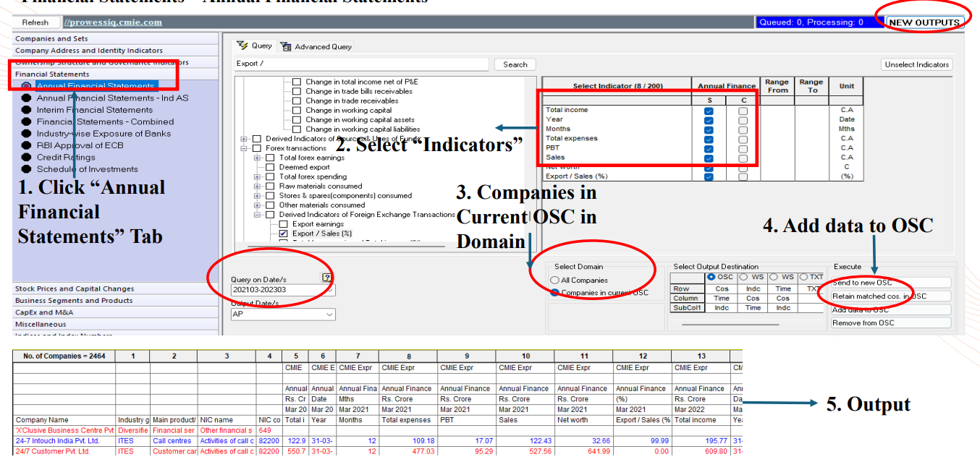Click the indicator search text field
The image size is (980, 462).
coord(361,64)
